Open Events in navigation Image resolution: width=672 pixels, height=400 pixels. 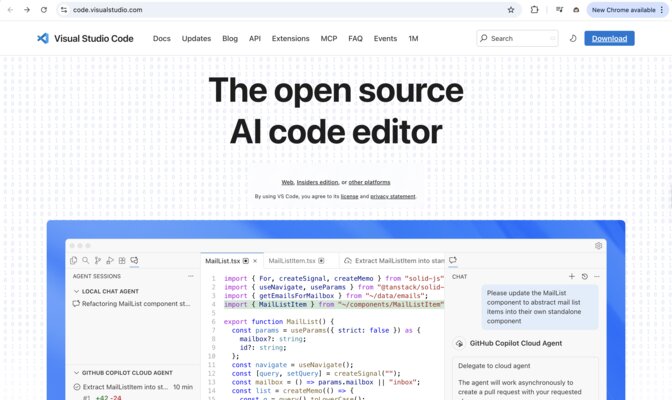(385, 38)
